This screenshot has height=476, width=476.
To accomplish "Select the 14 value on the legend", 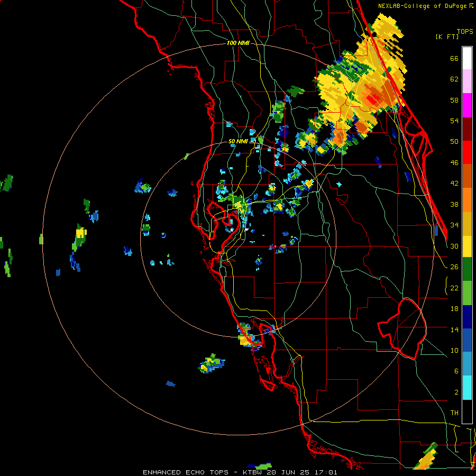I will [454, 329].
